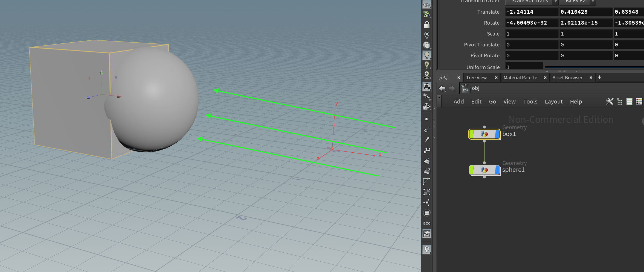Select the high quality lighting bulb
The width and height of the screenshot is (644, 272).
(x=427, y=65)
